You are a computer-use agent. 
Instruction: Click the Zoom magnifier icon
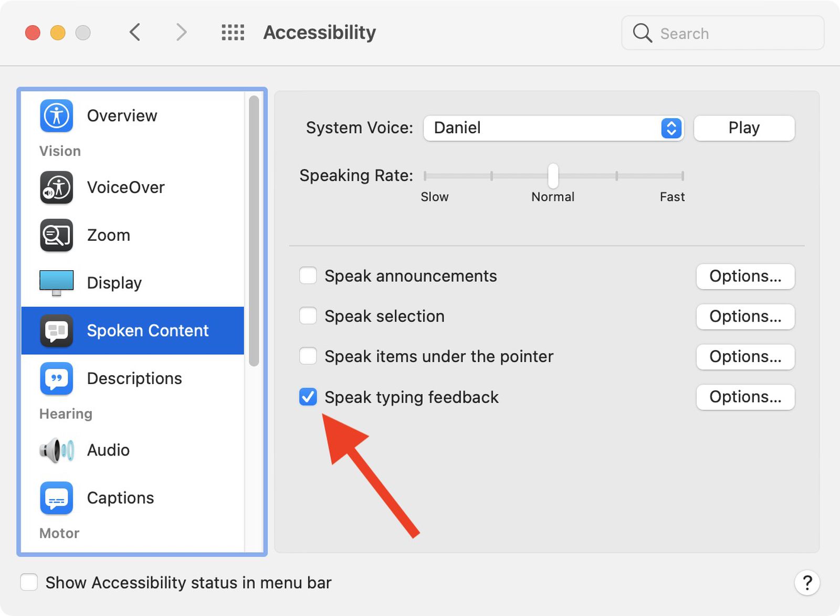point(56,235)
